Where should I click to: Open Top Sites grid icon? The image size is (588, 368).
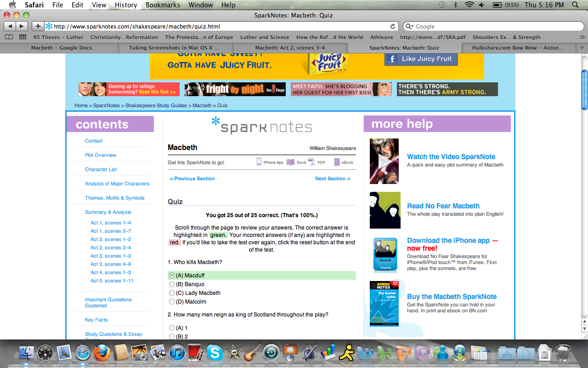[22, 37]
